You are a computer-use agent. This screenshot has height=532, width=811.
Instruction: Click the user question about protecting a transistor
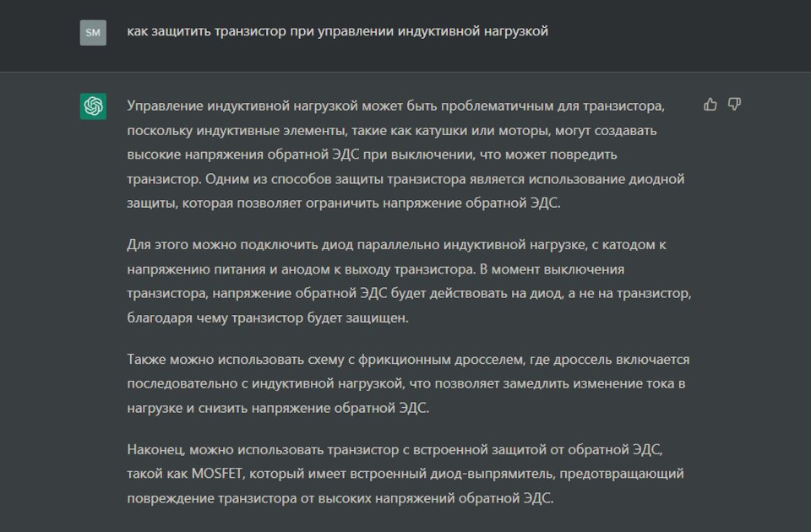pyautogui.click(x=338, y=31)
